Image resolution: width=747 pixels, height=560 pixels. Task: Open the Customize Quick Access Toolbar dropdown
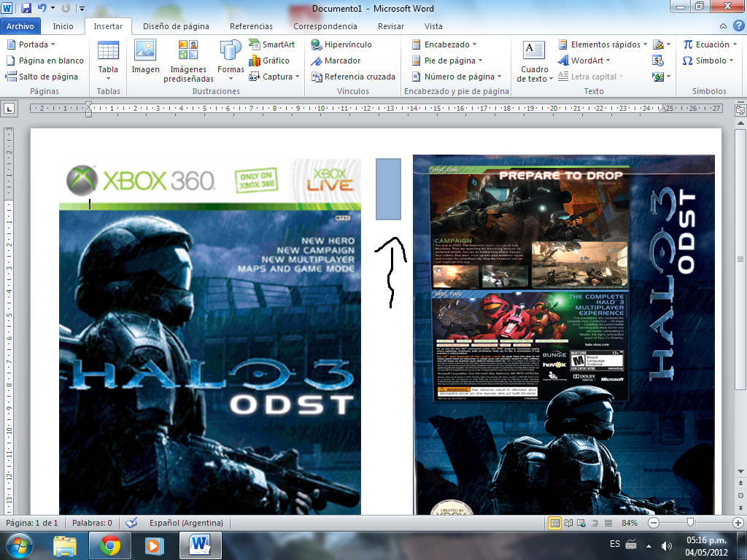coord(82,8)
